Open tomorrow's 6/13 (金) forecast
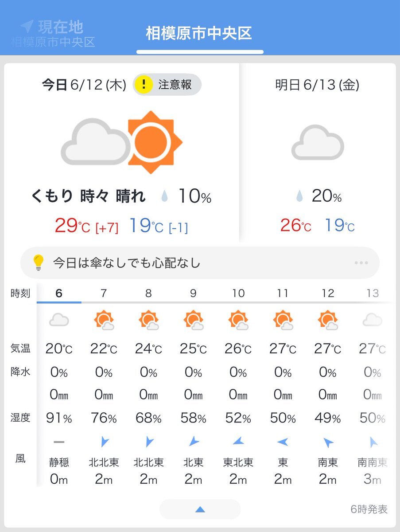 (x=317, y=85)
